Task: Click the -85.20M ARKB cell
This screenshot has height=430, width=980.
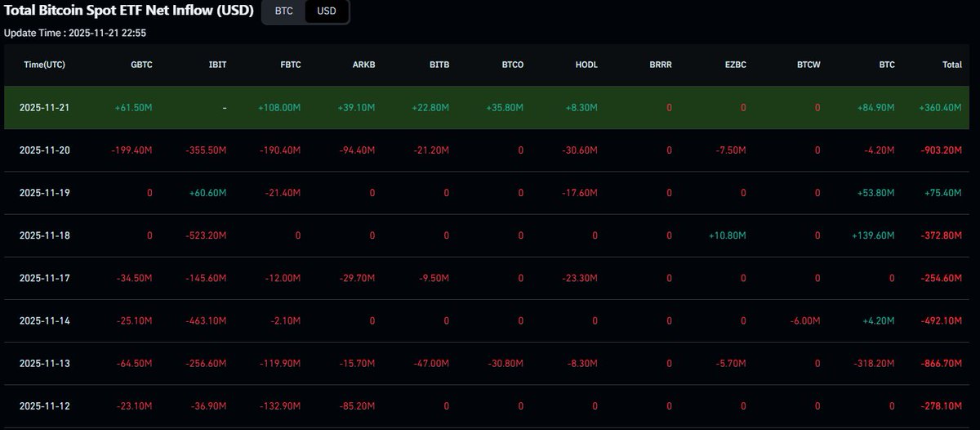Action: tap(357, 405)
